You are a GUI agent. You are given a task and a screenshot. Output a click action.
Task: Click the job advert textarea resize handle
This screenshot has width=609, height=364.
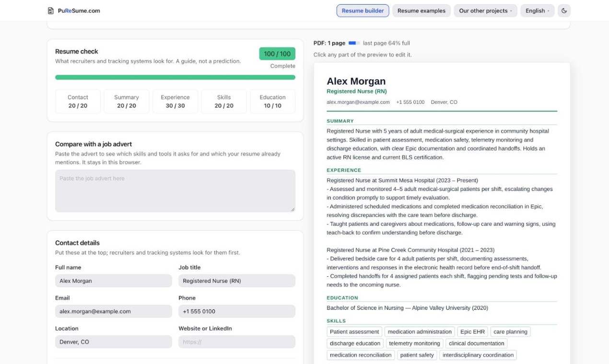click(x=293, y=209)
